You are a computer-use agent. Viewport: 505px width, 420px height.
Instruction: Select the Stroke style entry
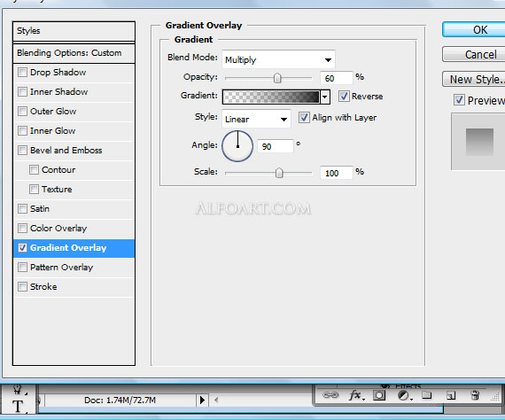tap(74, 287)
